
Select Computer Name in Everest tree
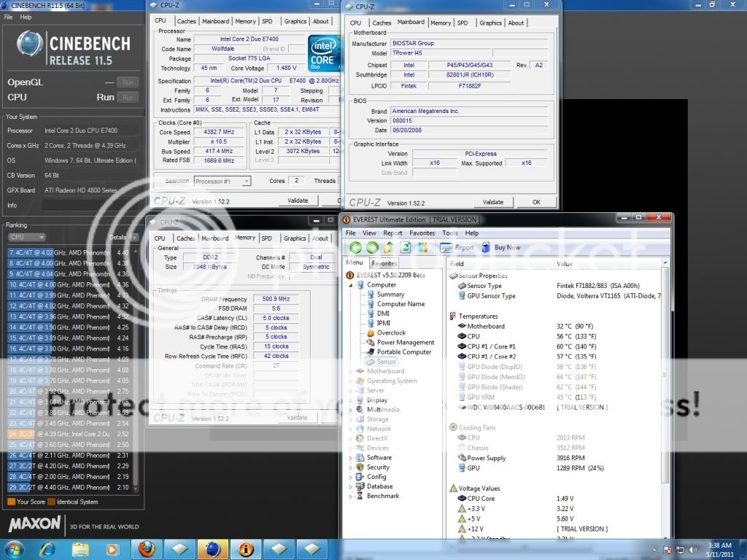(400, 304)
